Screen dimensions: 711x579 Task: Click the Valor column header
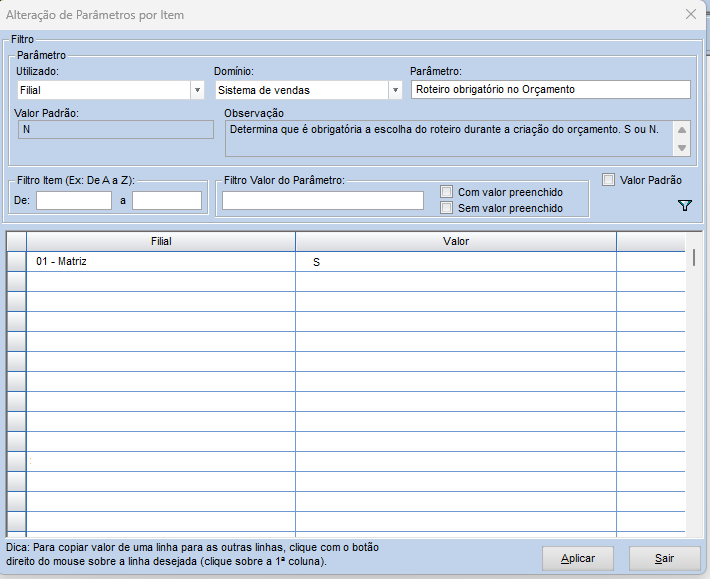click(x=456, y=241)
